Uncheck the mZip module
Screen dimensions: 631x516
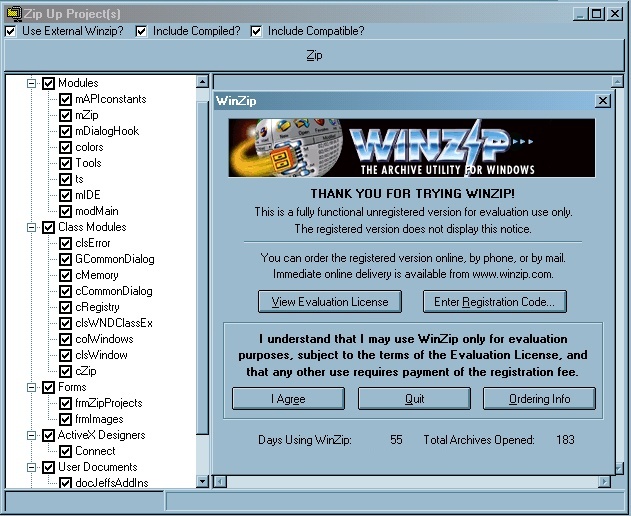click(x=65, y=116)
